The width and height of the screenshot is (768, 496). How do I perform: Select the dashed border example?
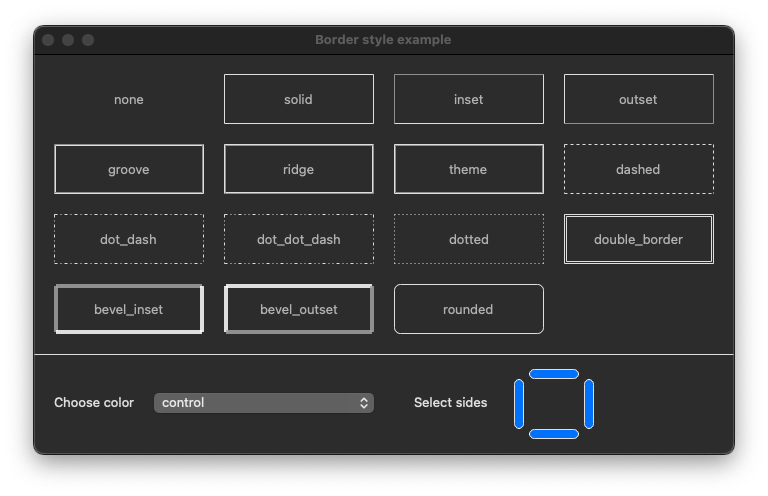[639, 169]
